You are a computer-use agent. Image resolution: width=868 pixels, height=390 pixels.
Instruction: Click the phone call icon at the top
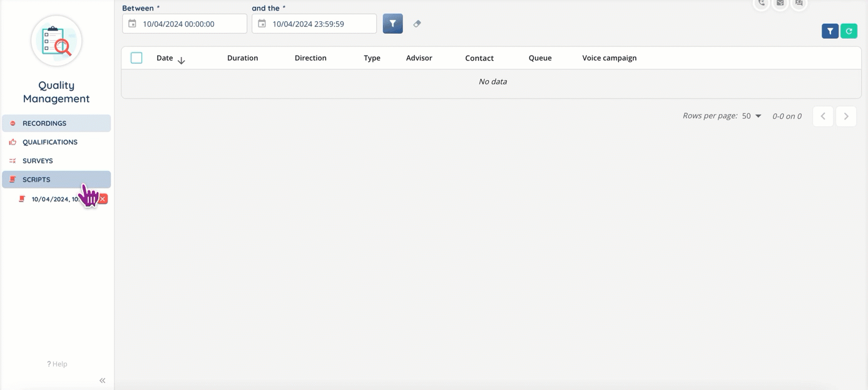(x=761, y=3)
